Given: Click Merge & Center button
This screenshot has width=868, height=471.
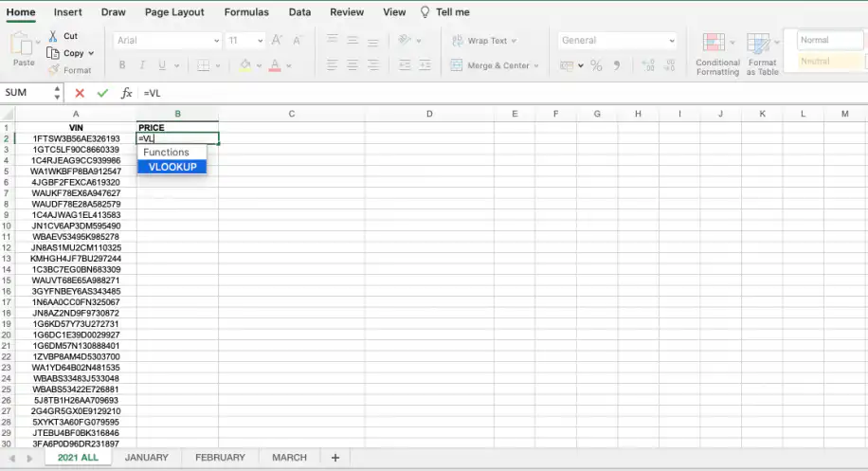Looking at the screenshot, I should pos(490,65).
